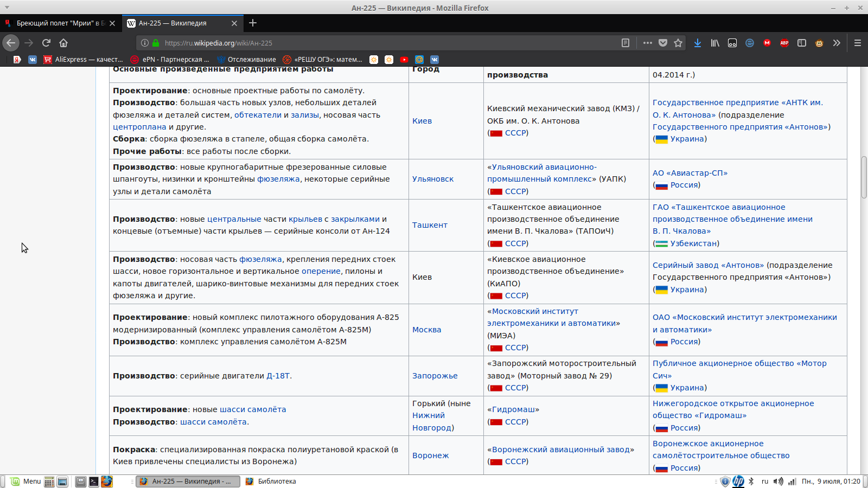Screen dimensions: 868x488
Task: Open the YouTube bookmark
Action: [x=404, y=60]
